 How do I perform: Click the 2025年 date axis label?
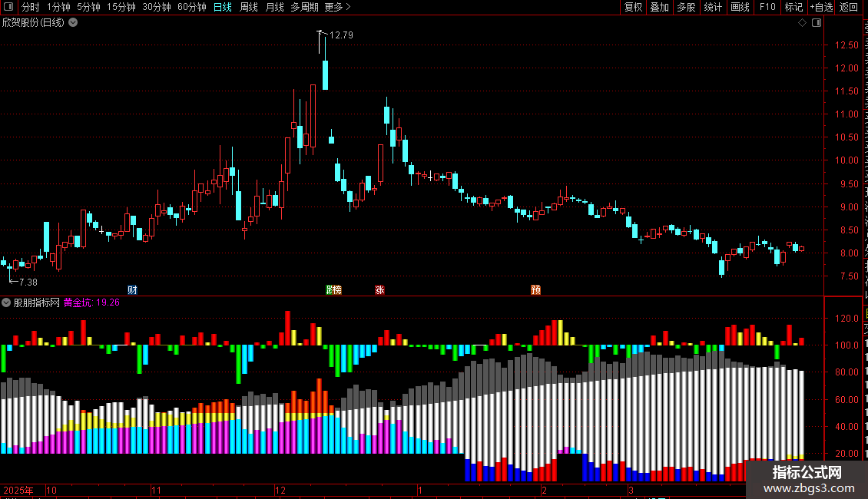click(x=18, y=490)
